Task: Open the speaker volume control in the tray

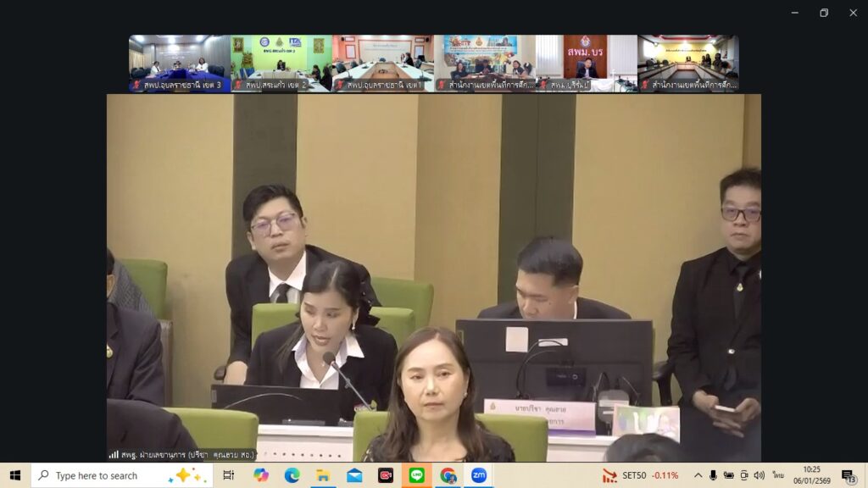Action: tap(759, 475)
